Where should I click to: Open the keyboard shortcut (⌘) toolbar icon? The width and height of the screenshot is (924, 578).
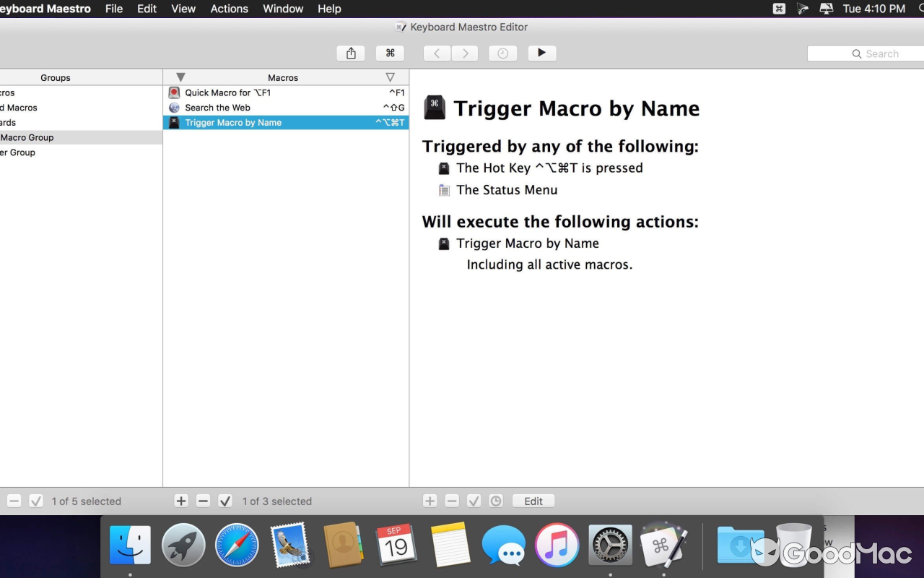390,53
